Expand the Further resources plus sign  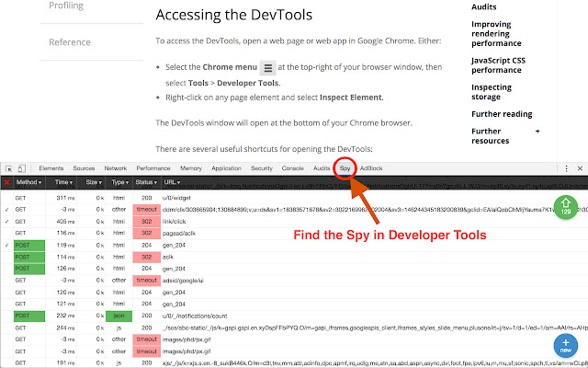537,131
